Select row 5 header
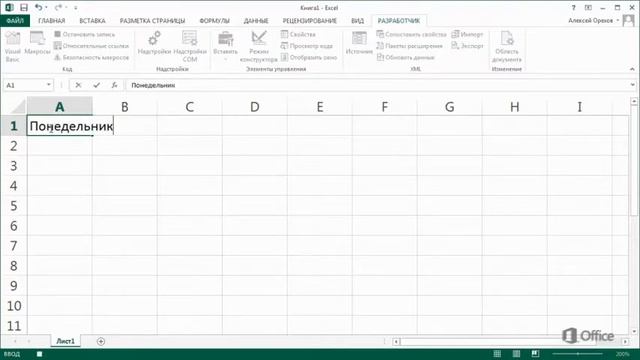640x360 pixels. coord(13,206)
